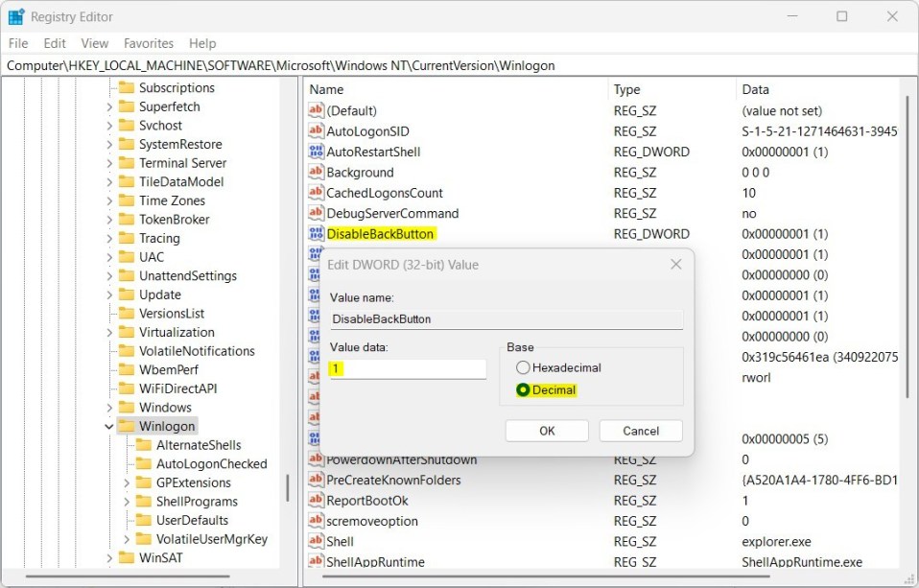Click the explorer.exe data cell
Image resolution: width=919 pixels, height=588 pixels.
[x=776, y=542]
